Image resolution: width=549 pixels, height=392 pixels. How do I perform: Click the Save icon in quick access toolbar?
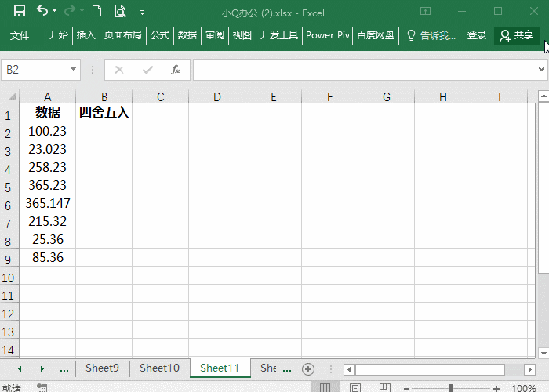click(x=20, y=11)
